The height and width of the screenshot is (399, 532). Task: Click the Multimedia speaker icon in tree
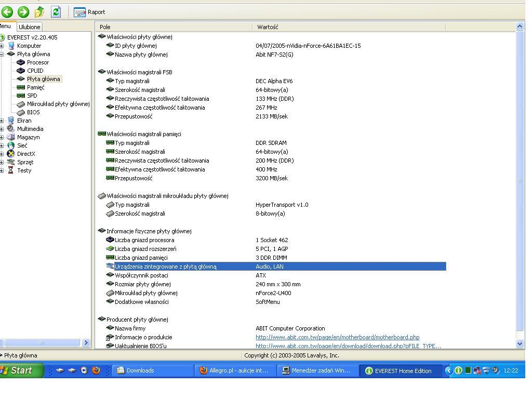point(11,129)
